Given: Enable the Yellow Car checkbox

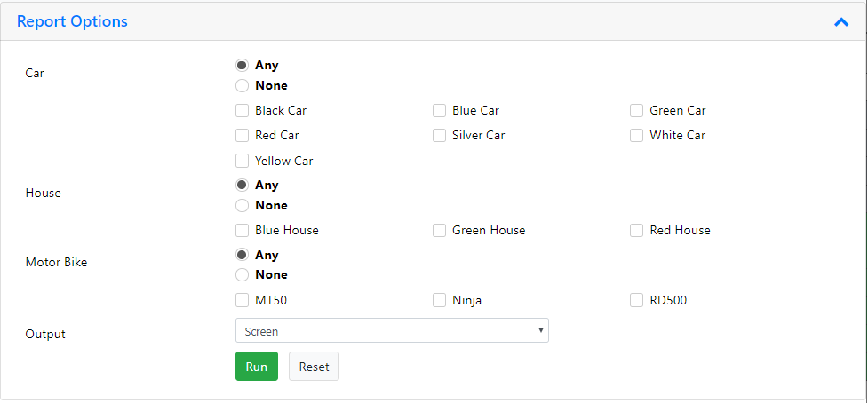Looking at the screenshot, I should tap(242, 161).
